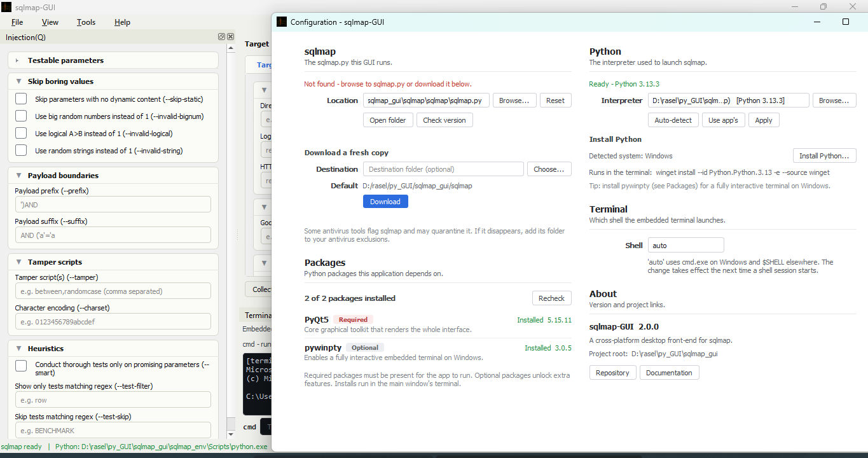The width and height of the screenshot is (868, 458).
Task: Click the sqlmap Location path field
Action: point(427,101)
